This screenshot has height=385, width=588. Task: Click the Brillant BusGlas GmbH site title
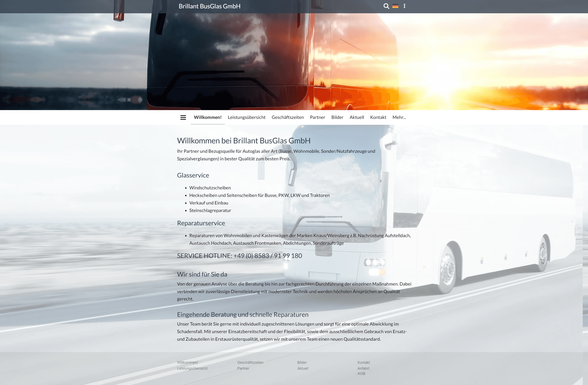pyautogui.click(x=209, y=6)
